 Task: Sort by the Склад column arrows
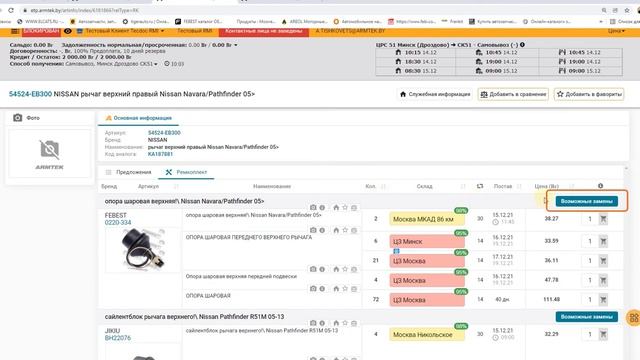(463, 187)
